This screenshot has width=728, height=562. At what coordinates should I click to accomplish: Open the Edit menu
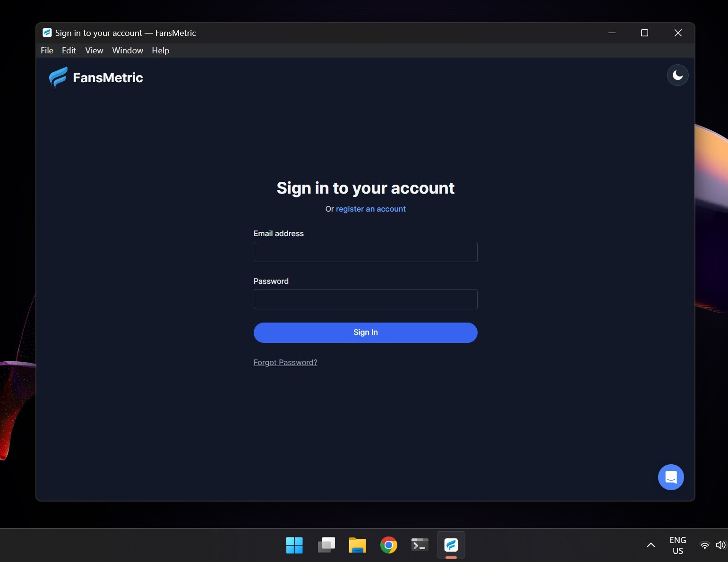[x=69, y=51]
